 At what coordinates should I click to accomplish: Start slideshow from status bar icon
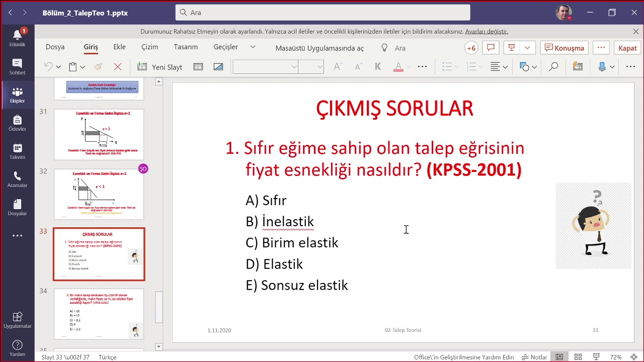tap(596, 357)
